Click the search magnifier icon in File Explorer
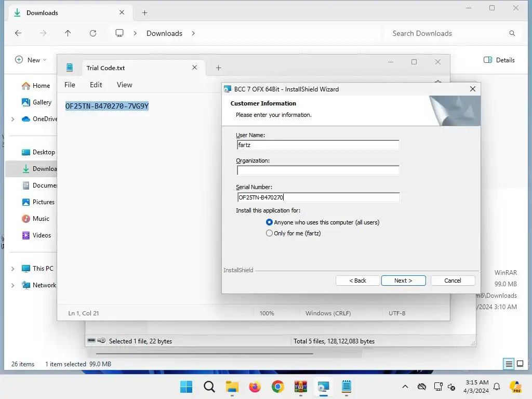This screenshot has height=399, width=532. pyautogui.click(x=512, y=33)
